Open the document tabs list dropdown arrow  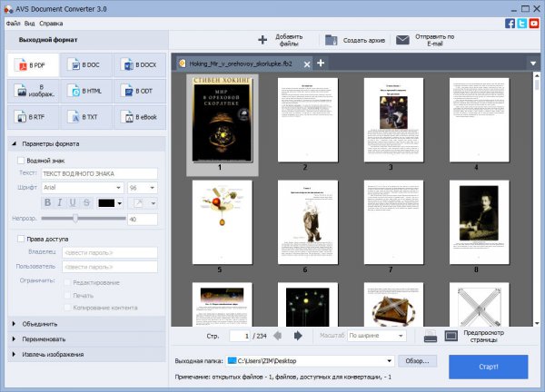(533, 64)
